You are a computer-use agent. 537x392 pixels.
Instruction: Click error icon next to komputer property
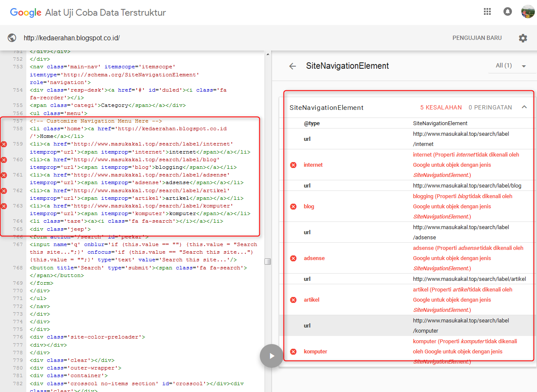(293, 352)
